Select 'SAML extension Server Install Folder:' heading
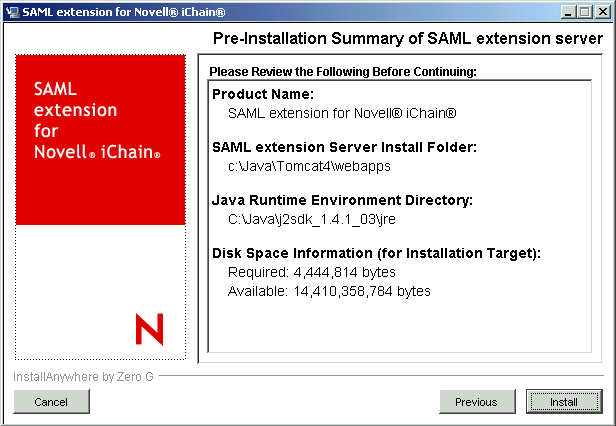 coord(344,147)
